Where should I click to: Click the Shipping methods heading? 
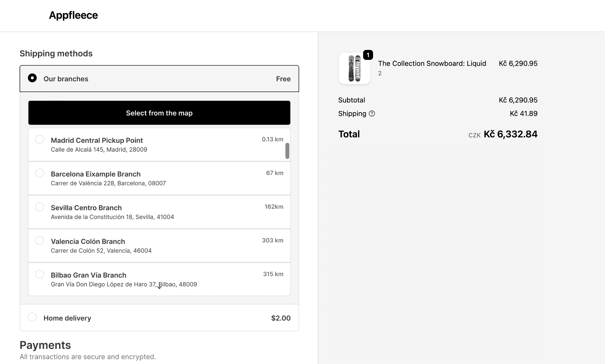pyautogui.click(x=56, y=53)
